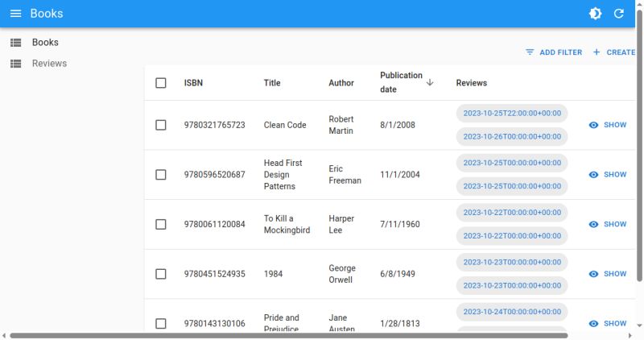Open first 2023-10-22 review chip for Mockingbird
Image resolution: width=644 pixels, height=340 pixels.
[x=512, y=213]
